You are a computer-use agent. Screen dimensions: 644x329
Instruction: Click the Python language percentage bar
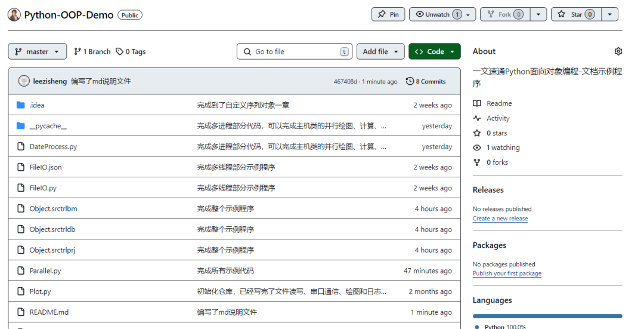tap(547, 316)
